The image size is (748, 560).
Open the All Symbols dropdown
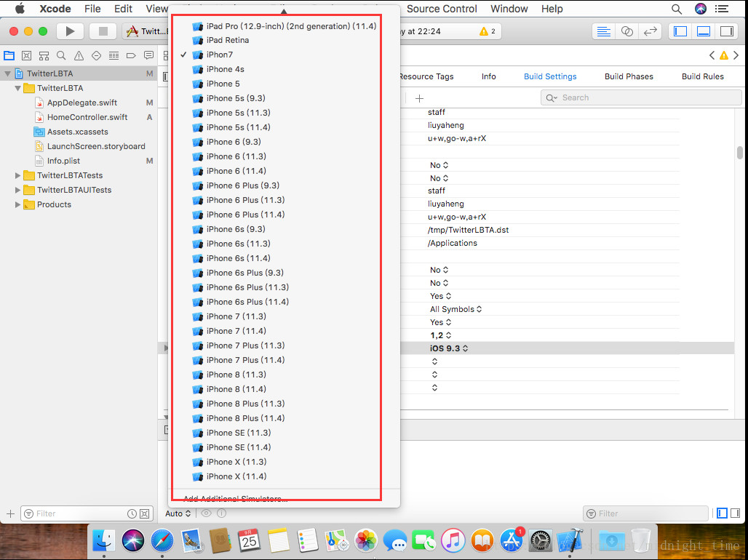click(456, 309)
